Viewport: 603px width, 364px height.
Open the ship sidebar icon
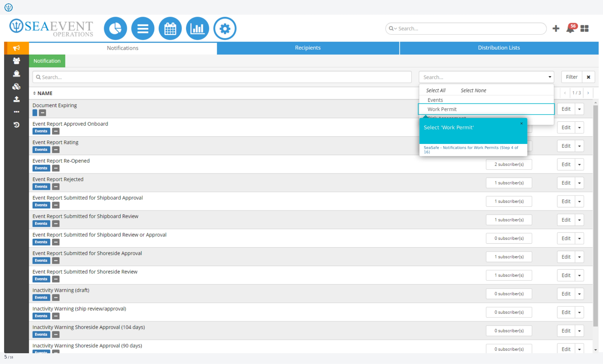pyautogui.click(x=17, y=73)
